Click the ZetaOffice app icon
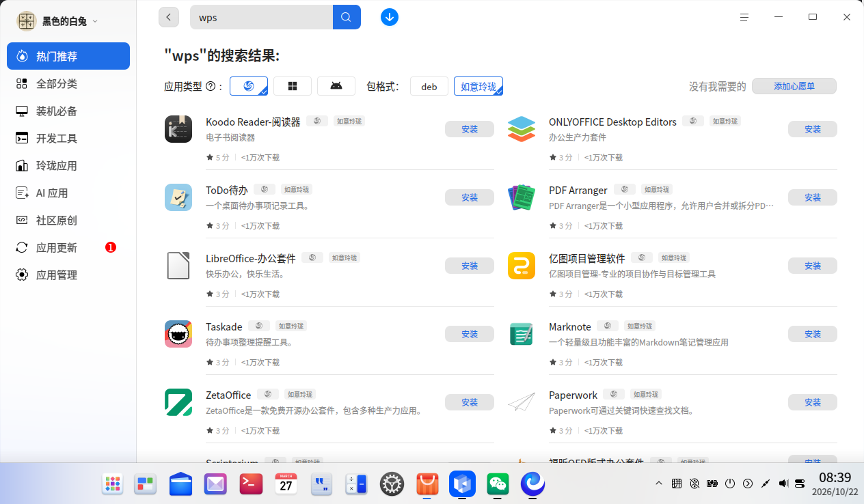 pyautogui.click(x=178, y=402)
